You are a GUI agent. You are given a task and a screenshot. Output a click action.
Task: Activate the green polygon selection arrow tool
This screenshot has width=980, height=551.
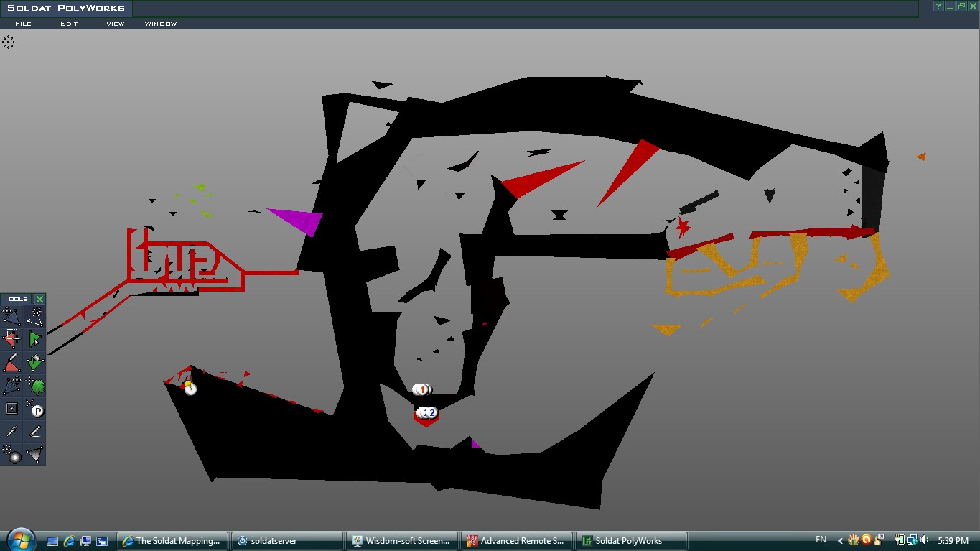pyautogui.click(x=34, y=339)
